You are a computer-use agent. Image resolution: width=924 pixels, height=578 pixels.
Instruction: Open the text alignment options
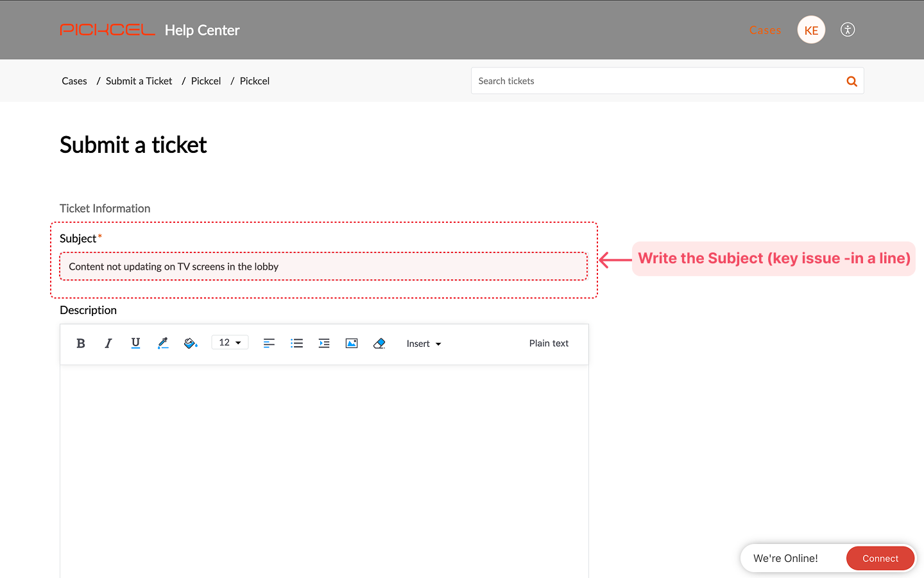[269, 344]
